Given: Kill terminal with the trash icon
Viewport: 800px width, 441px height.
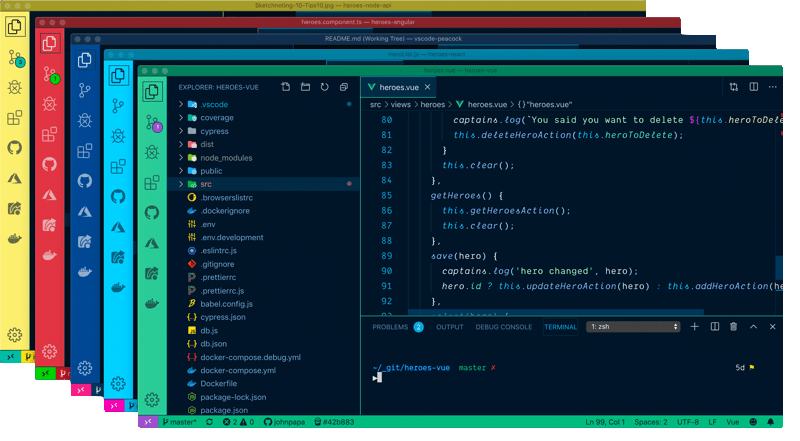Looking at the screenshot, I should click(734, 327).
